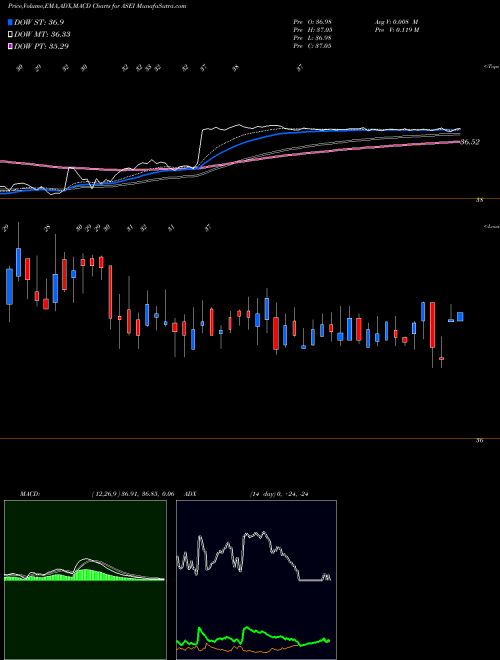Click the chart title mentioning ASEI MunafaSutra.com
Viewport: 500px width, 660px height.
[96, 6]
